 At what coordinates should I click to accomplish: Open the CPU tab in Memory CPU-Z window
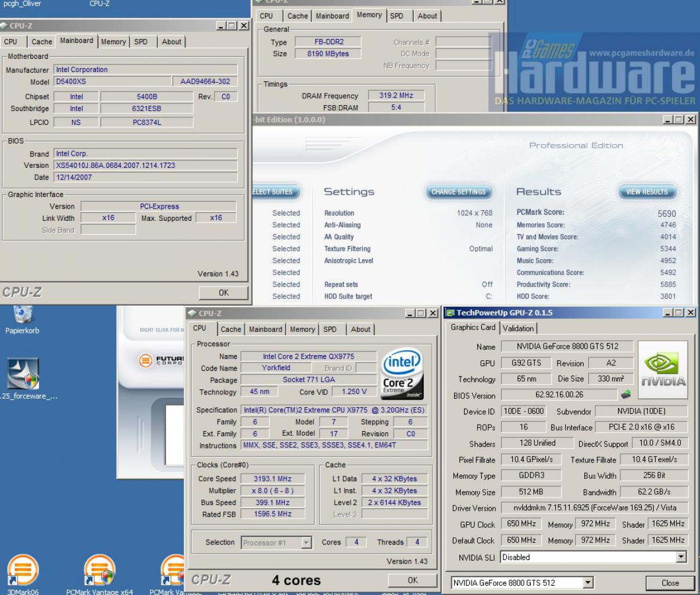point(266,16)
